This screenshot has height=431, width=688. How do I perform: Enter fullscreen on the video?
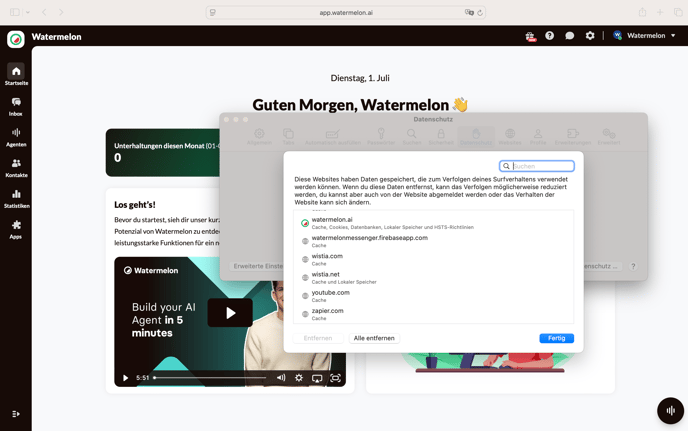(x=335, y=378)
